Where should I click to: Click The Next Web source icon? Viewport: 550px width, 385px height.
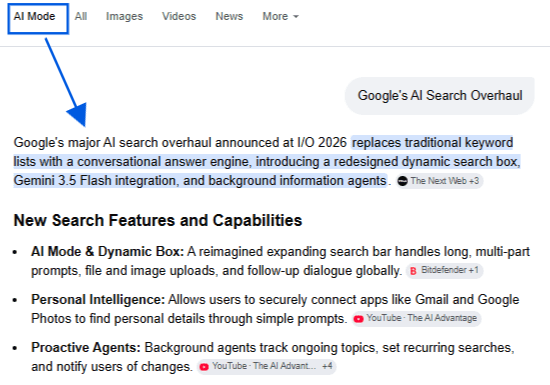(403, 181)
